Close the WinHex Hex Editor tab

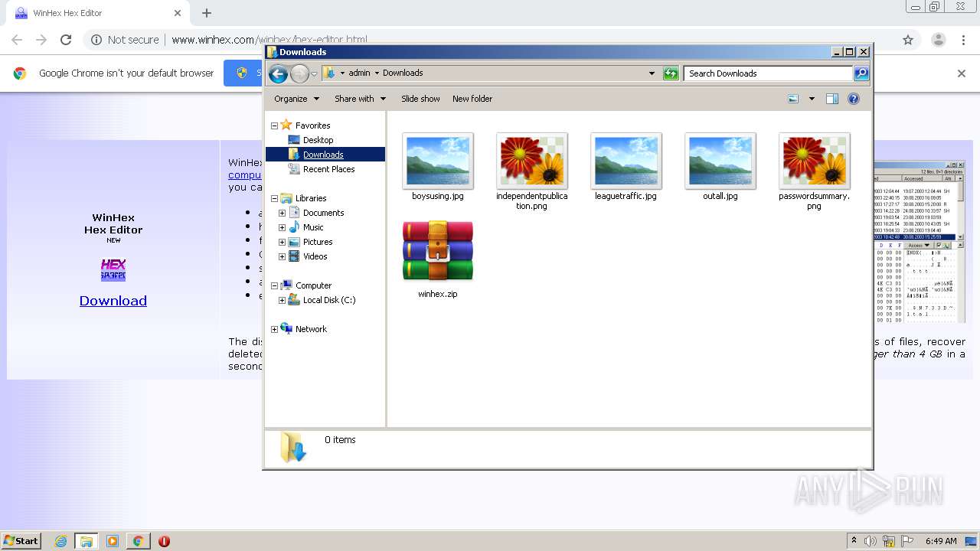click(x=178, y=13)
